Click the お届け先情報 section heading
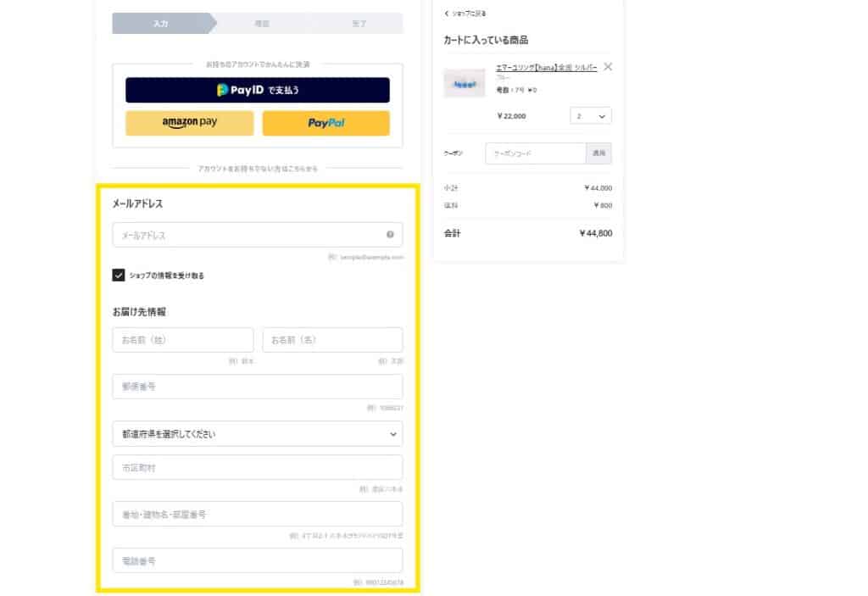Viewport: 868px width, 596px height. coord(139,312)
